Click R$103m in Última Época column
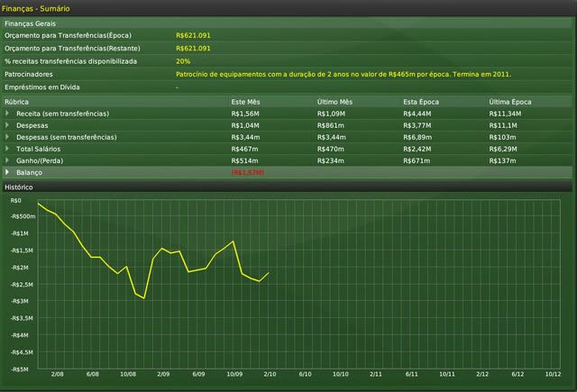 pyautogui.click(x=502, y=137)
